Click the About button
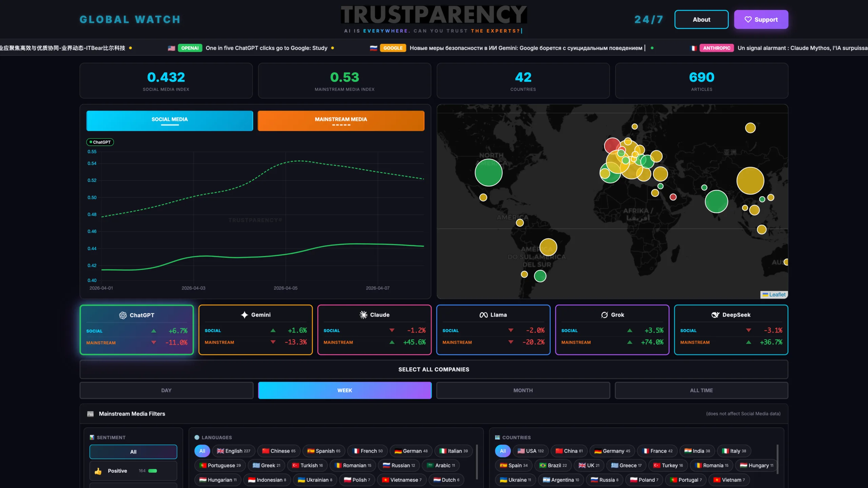Image resolution: width=868 pixels, height=488 pixels. pos(701,19)
